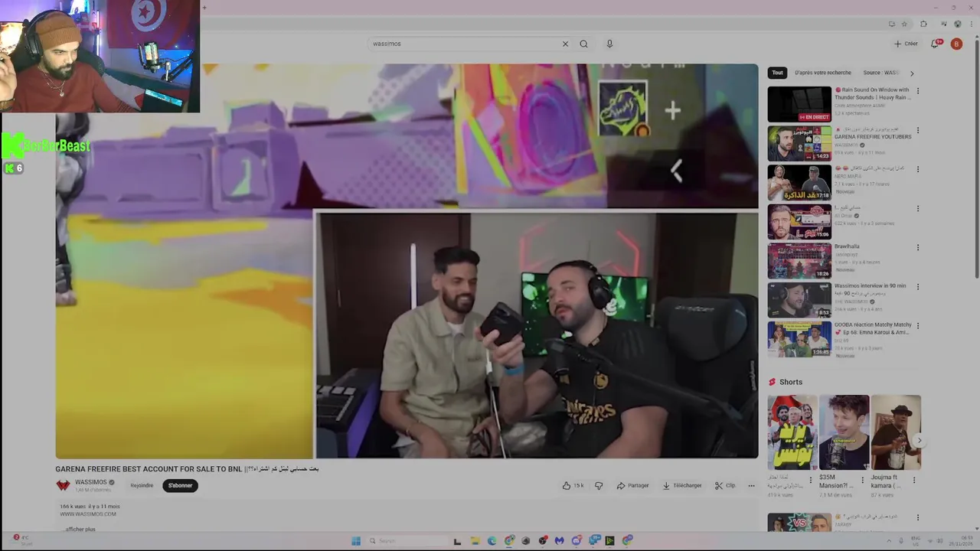Download video with Télécharger button
The width and height of the screenshot is (980, 551).
click(x=682, y=485)
